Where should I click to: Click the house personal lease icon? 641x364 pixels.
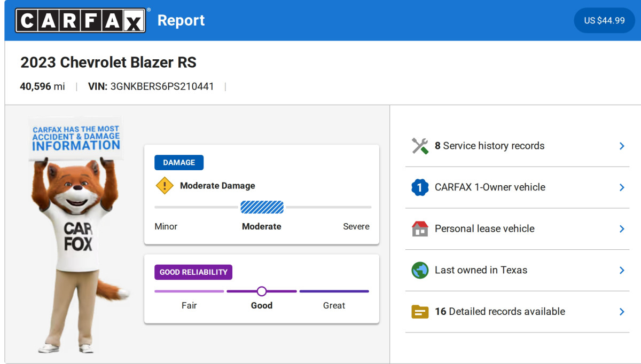(420, 228)
